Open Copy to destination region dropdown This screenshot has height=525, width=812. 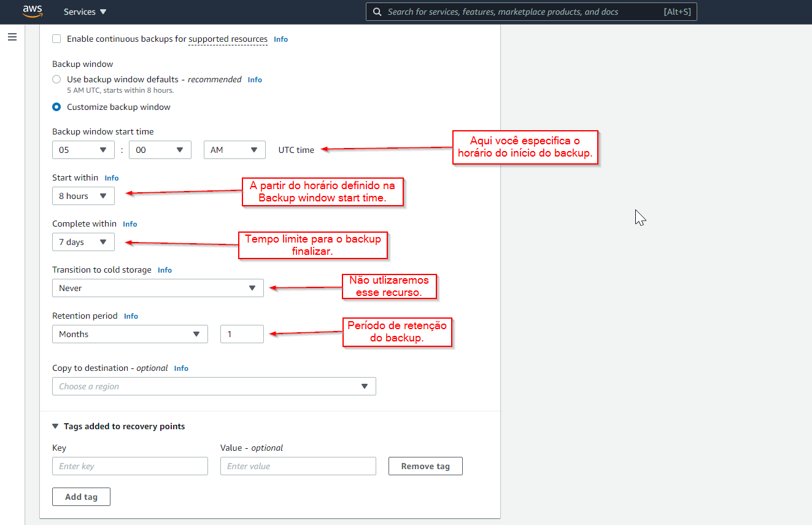pyautogui.click(x=214, y=386)
